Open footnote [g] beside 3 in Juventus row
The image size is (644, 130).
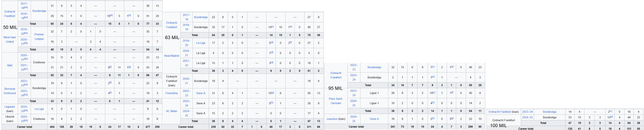pyautogui.click(x=452, y=118)
